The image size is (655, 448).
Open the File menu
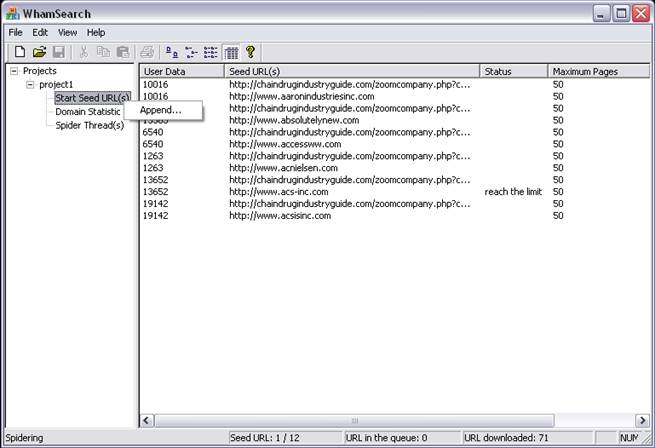[16, 32]
